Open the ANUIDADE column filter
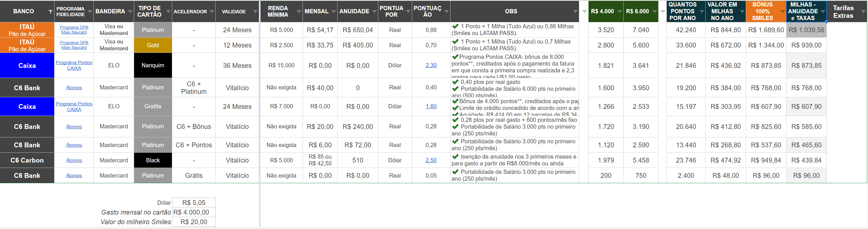This screenshot has height=229, width=868. click(374, 12)
